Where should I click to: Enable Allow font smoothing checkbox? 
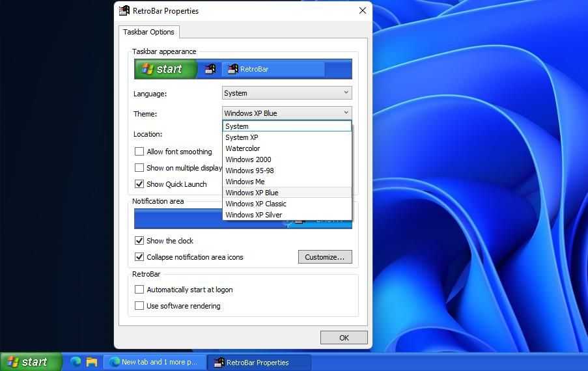139,152
